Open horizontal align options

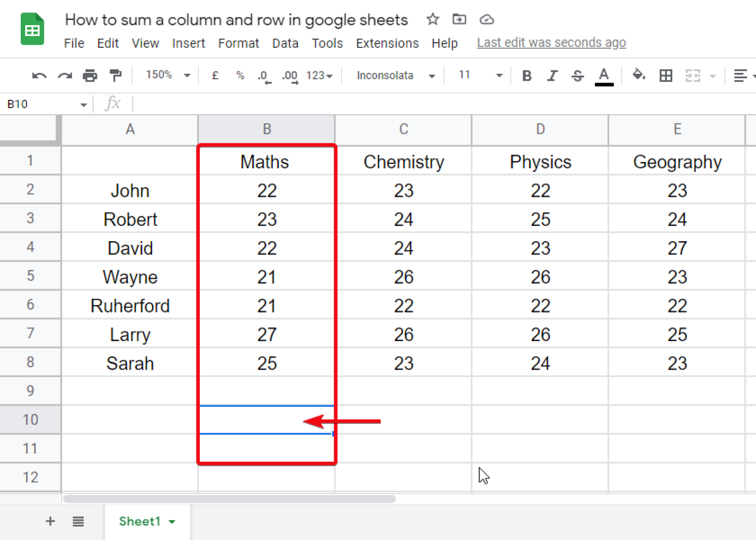coord(740,76)
